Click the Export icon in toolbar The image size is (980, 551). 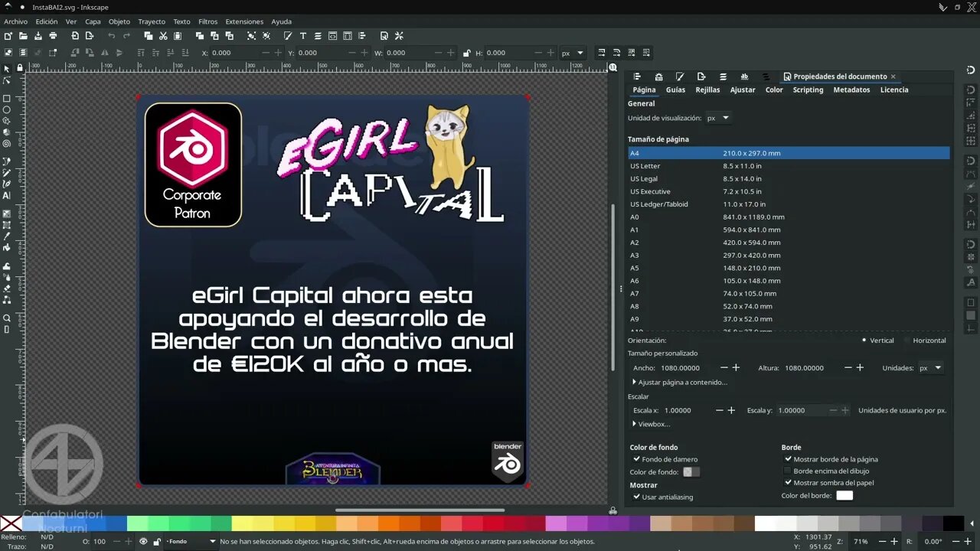(90, 36)
